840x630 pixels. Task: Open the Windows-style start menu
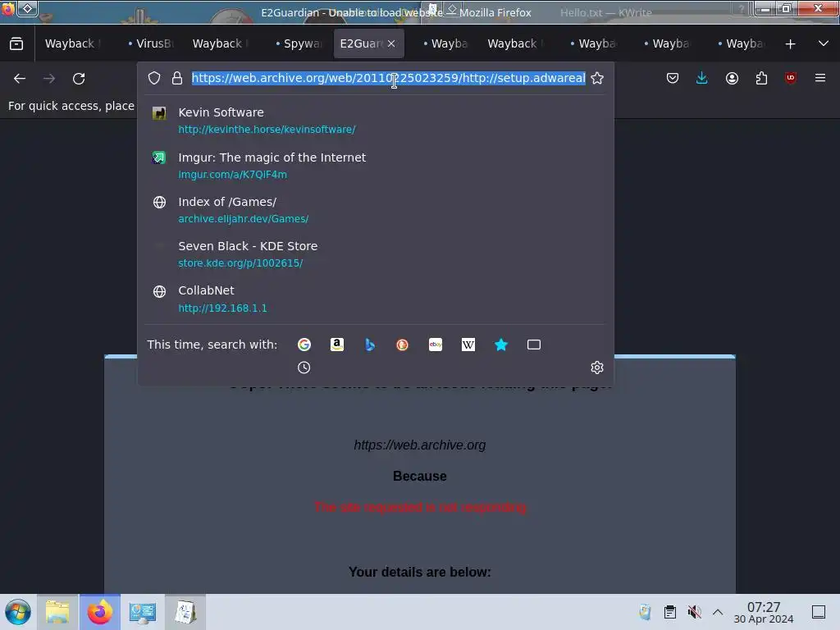pyautogui.click(x=18, y=612)
